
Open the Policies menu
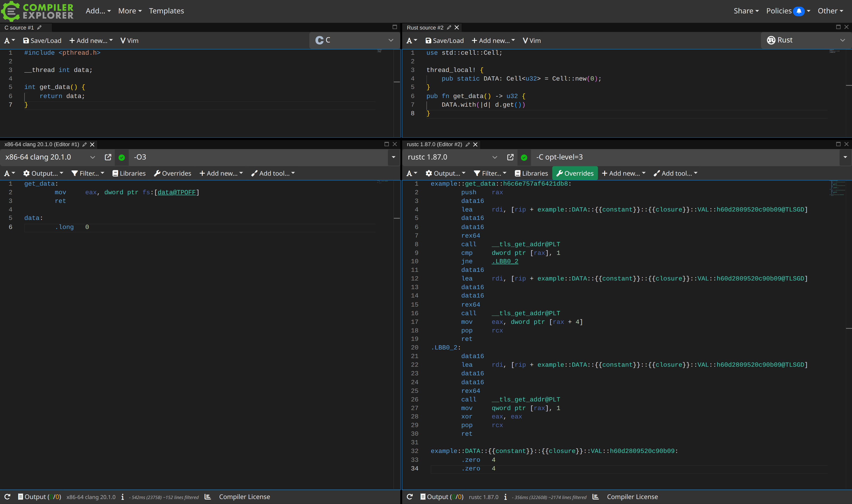tap(788, 11)
